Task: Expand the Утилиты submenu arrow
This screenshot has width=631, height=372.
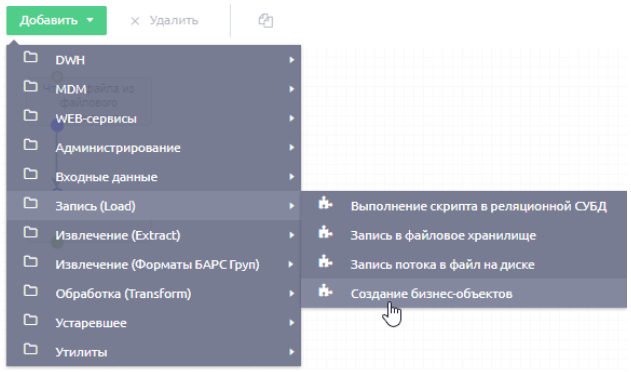Action: click(292, 352)
